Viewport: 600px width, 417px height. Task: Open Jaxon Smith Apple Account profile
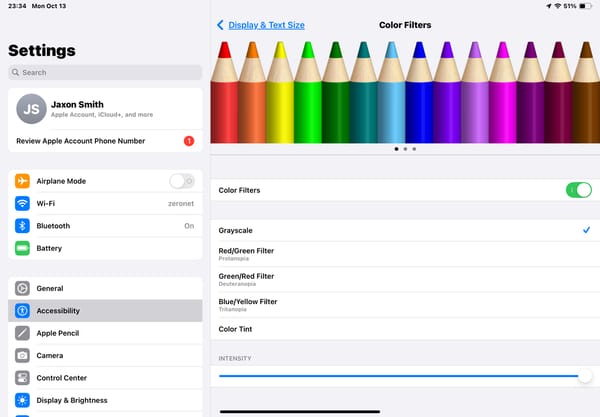[105, 109]
